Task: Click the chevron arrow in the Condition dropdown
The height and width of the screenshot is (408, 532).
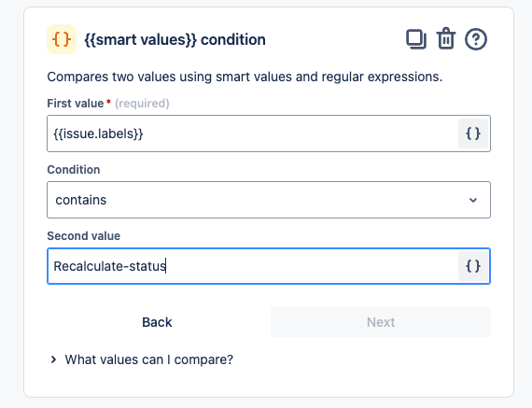Action: (473, 201)
